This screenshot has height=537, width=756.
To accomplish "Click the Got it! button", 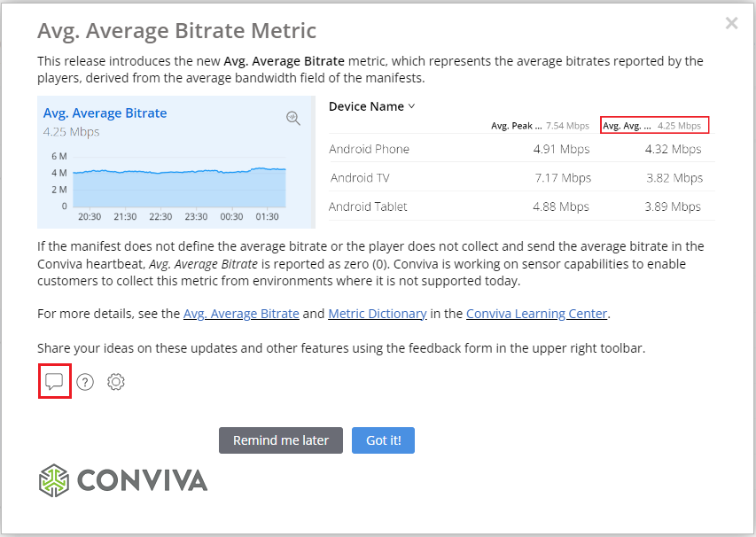I will coord(383,440).
